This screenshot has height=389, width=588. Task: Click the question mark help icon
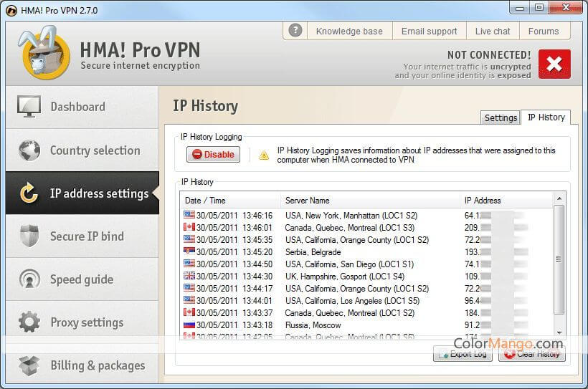pos(295,31)
